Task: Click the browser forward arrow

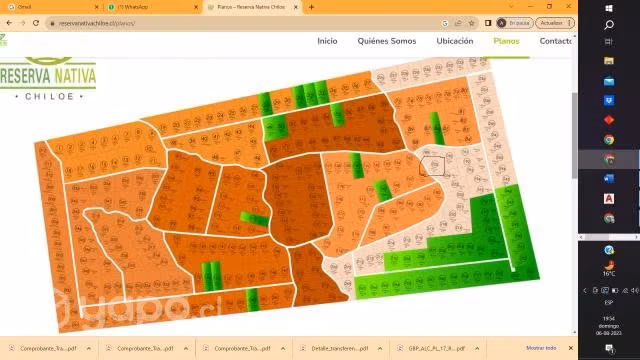Action: coord(22,23)
